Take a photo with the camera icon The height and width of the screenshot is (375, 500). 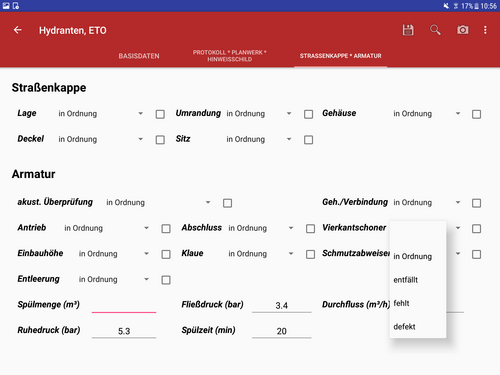tap(463, 30)
